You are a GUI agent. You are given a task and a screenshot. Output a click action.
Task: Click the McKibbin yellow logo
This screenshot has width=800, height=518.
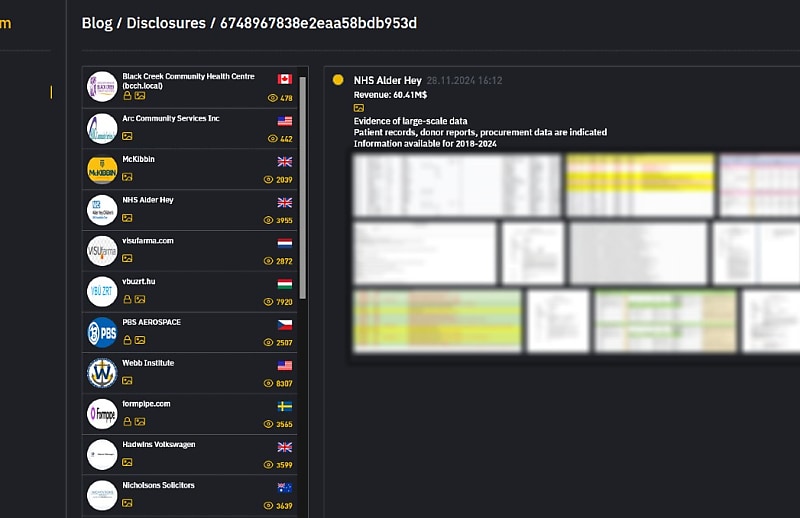[x=102, y=169]
